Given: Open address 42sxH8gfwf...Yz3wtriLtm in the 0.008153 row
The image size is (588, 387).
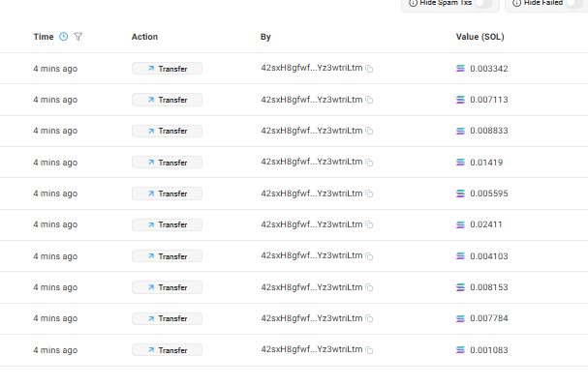Looking at the screenshot, I should [x=312, y=287].
